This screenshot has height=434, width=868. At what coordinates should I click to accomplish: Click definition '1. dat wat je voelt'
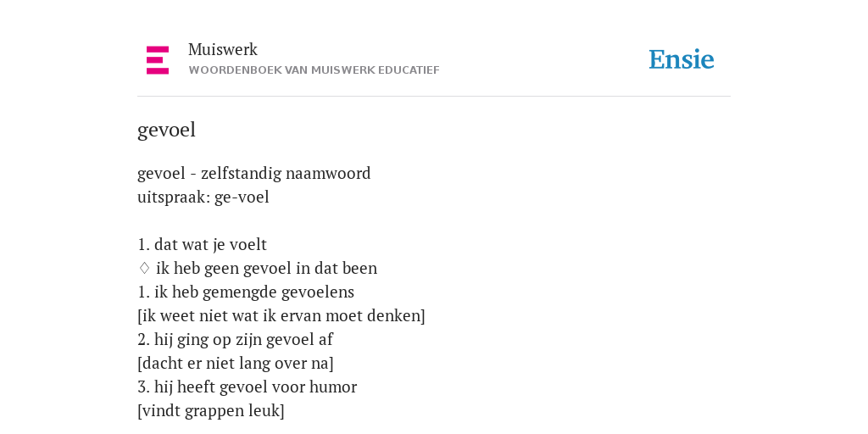202,245
